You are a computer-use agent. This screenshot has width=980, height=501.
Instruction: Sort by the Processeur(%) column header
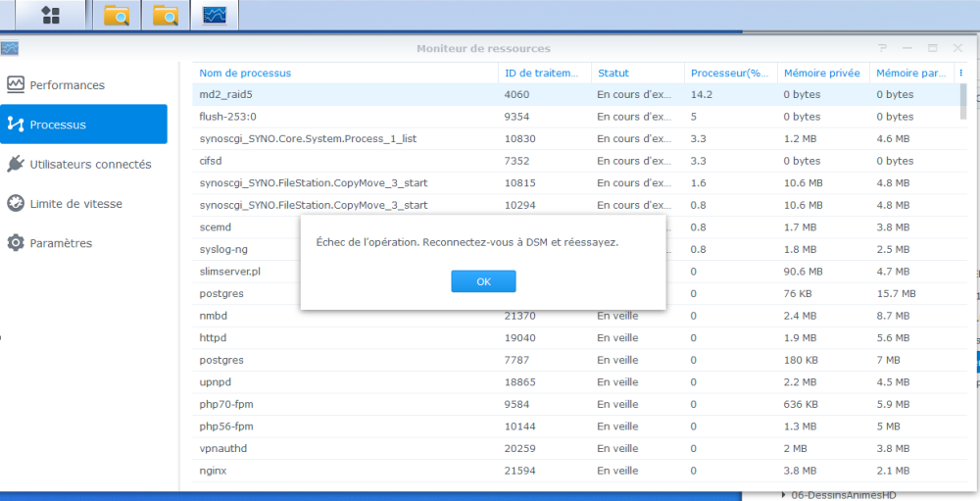[x=729, y=74]
